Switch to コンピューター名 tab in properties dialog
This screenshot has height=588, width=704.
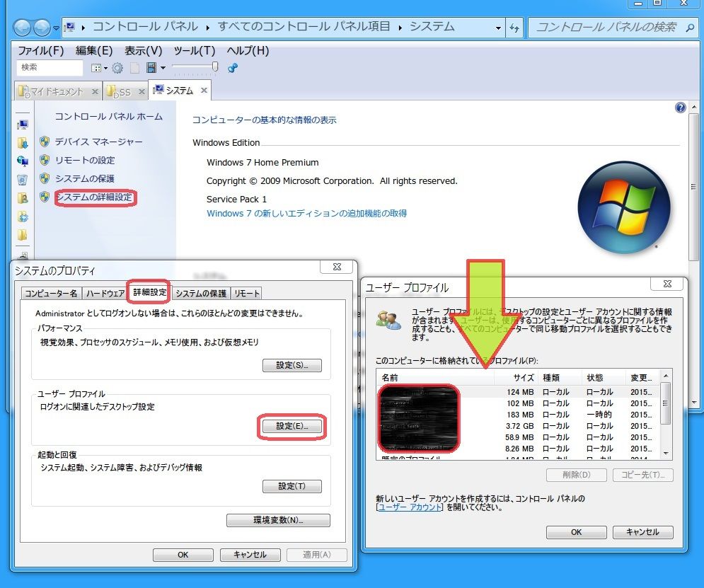pyautogui.click(x=51, y=294)
